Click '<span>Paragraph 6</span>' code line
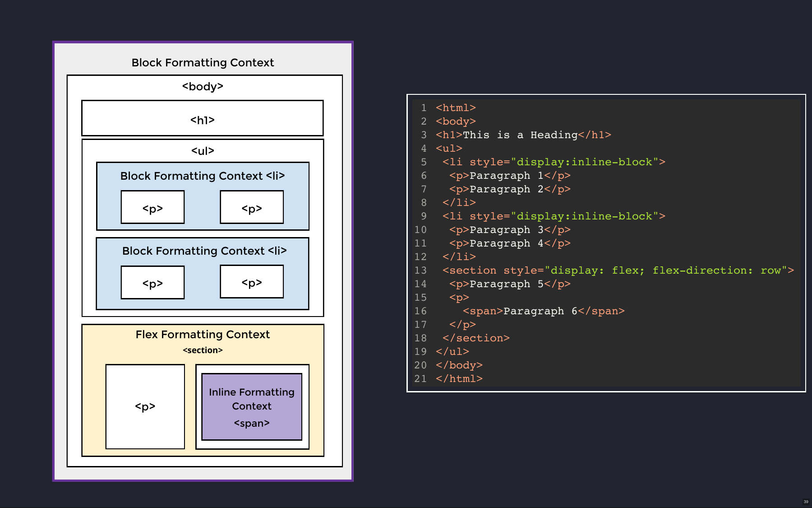The image size is (812, 508). 544,311
